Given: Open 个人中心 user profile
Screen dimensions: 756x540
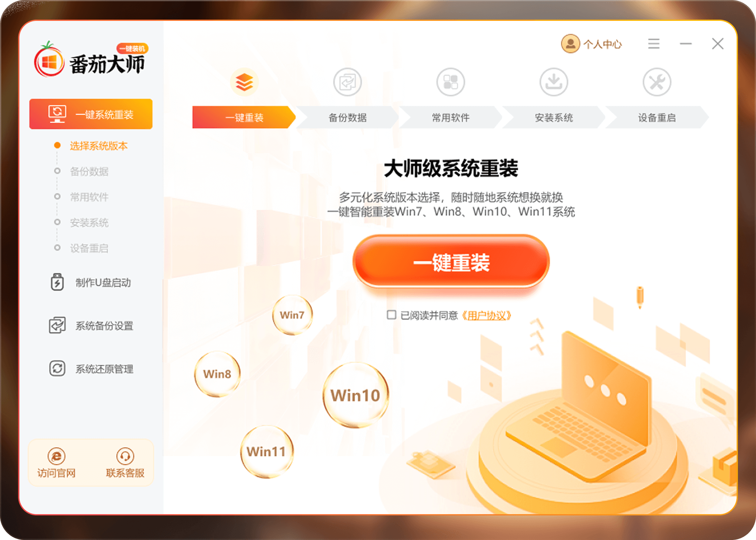Looking at the screenshot, I should point(592,44).
